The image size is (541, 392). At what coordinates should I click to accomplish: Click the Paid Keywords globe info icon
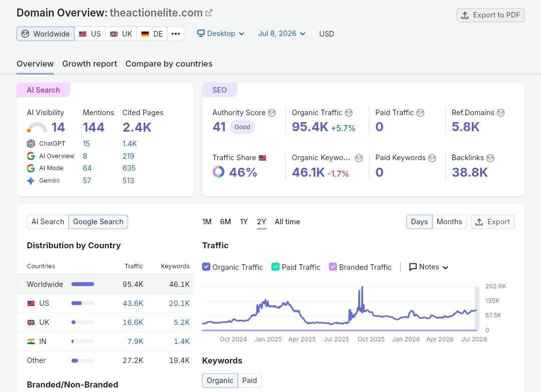coord(432,158)
